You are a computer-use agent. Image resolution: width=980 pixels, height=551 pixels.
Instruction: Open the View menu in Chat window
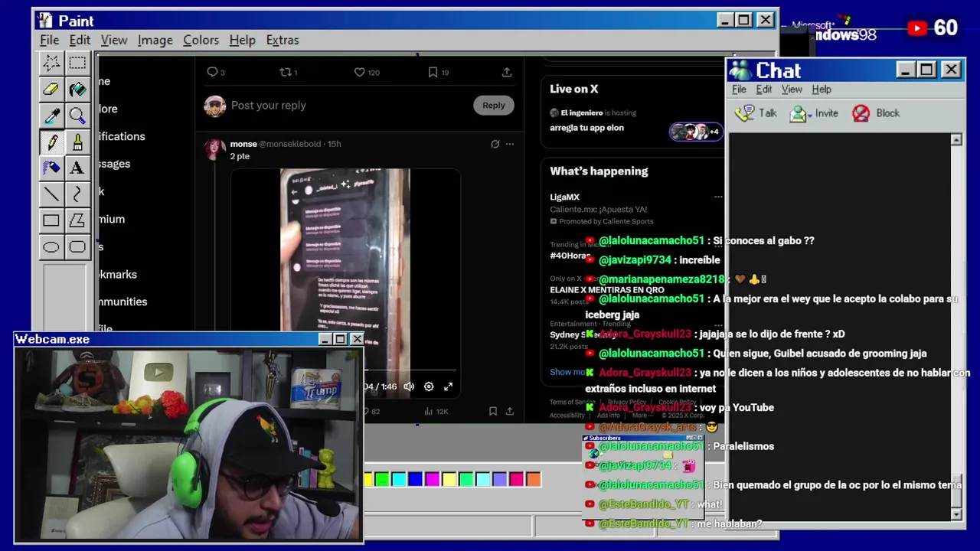(792, 90)
